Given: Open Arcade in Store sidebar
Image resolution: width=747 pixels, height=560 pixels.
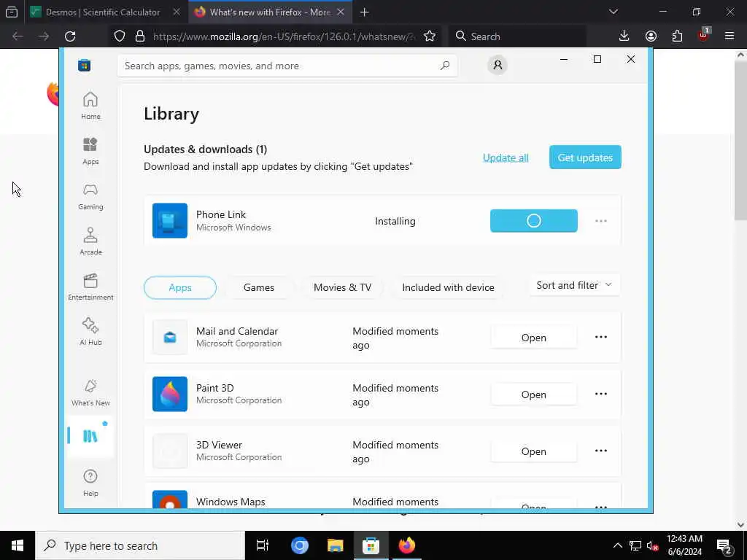Looking at the screenshot, I should point(90,241).
